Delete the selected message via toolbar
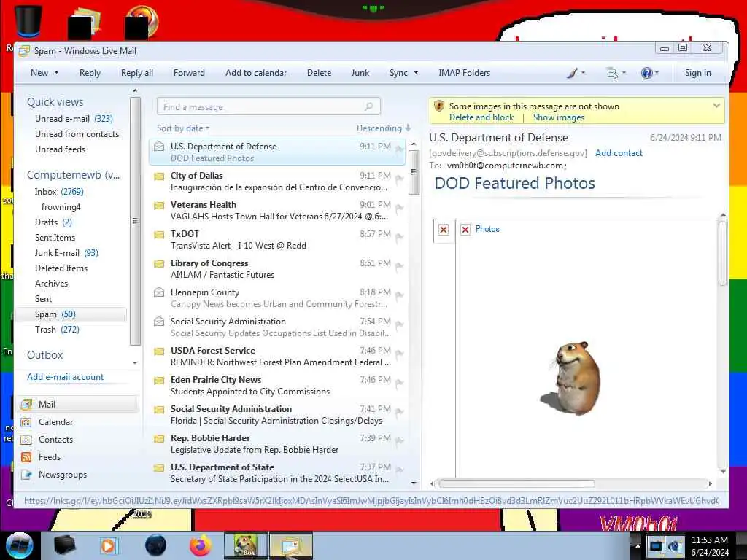The width and height of the screenshot is (747, 560). coord(319,73)
